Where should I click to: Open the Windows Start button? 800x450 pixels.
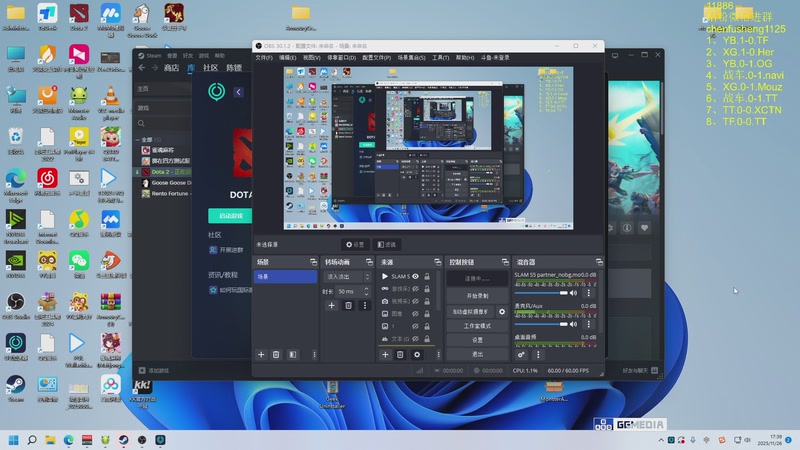[14, 440]
